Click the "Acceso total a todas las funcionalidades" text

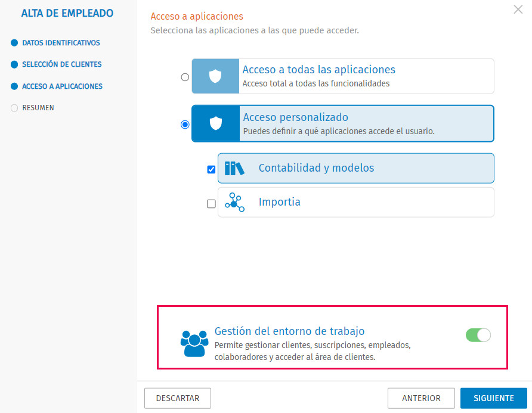point(316,83)
